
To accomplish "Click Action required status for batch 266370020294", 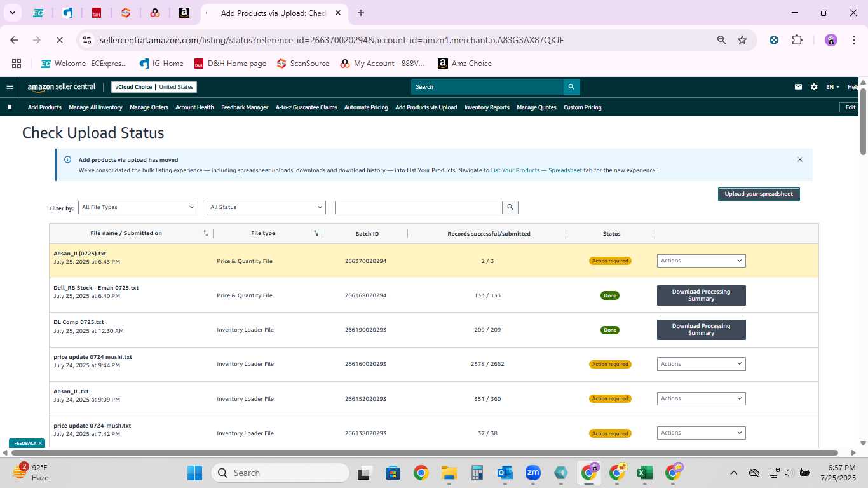I will 610,261.
